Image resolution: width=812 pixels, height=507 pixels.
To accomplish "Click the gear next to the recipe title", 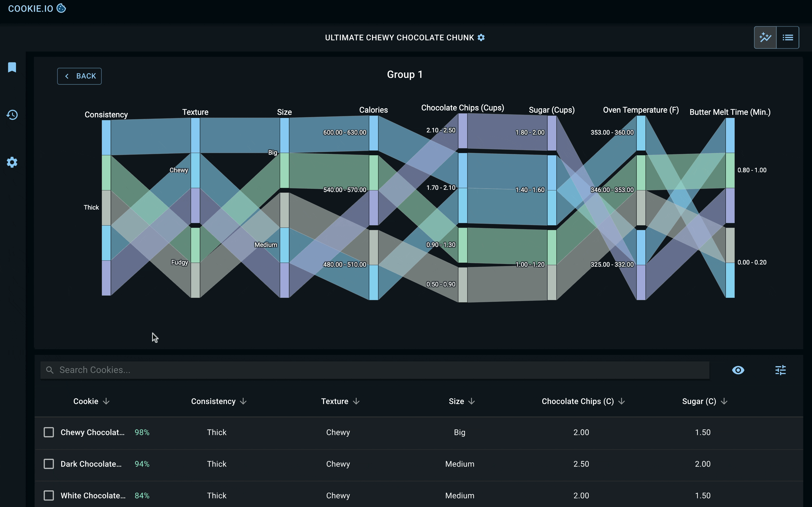I will point(481,38).
